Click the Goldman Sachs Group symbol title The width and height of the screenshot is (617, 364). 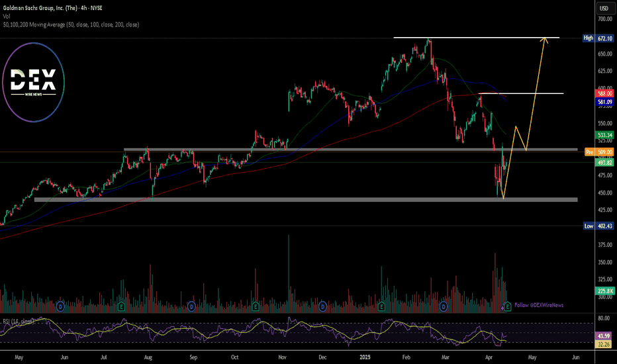point(52,8)
